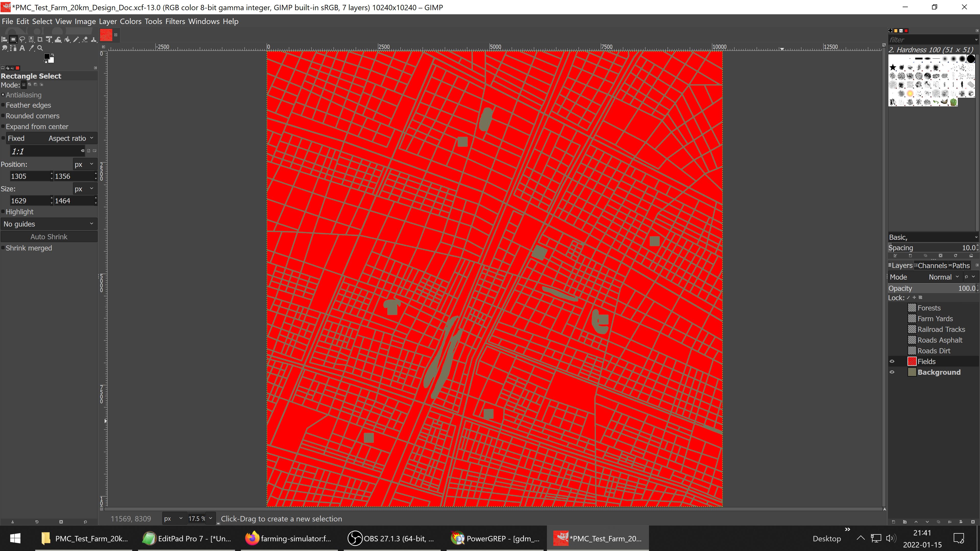Open the Layer menu
This screenshot has height=551, width=980.
click(108, 21)
